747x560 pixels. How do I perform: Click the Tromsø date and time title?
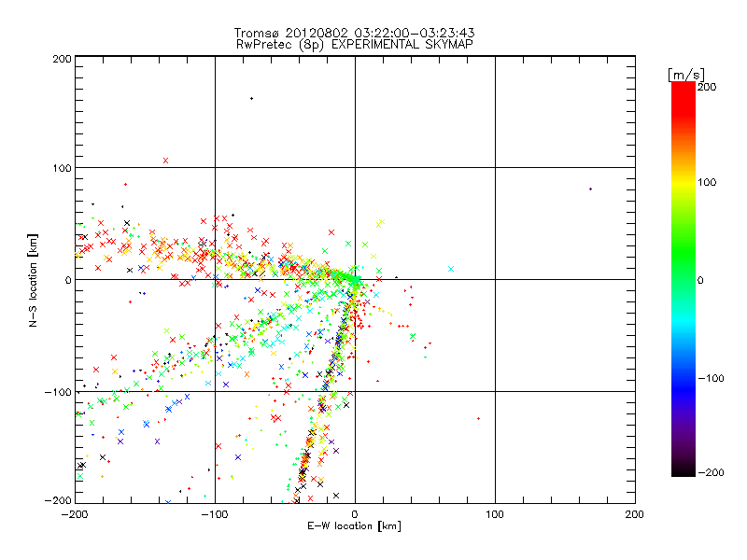354,33
